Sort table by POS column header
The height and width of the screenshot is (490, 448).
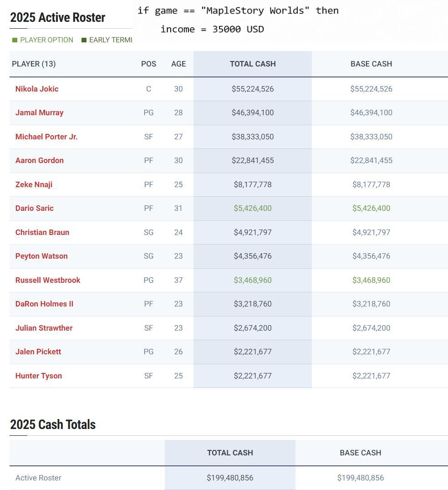tap(148, 64)
